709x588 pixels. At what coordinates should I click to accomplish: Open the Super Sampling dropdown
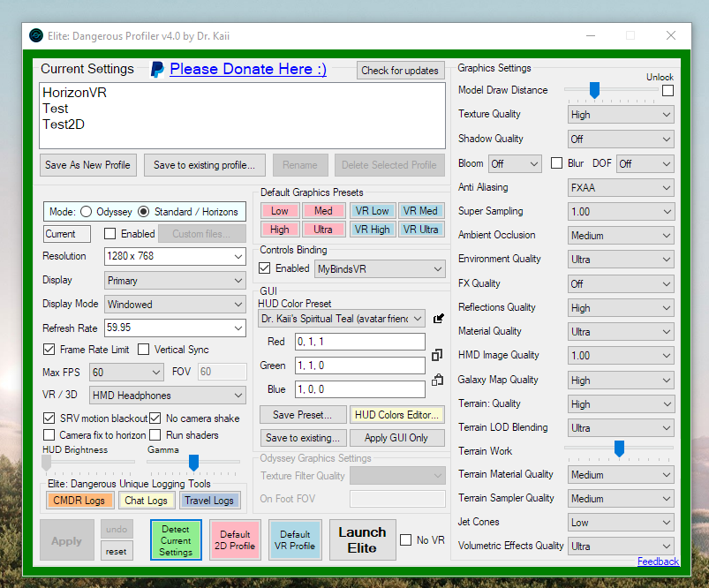click(621, 212)
